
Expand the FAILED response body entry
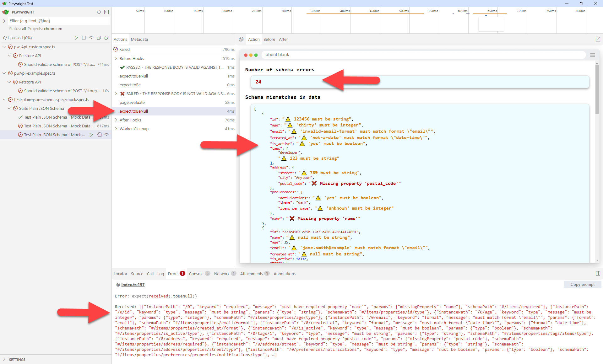point(116,94)
